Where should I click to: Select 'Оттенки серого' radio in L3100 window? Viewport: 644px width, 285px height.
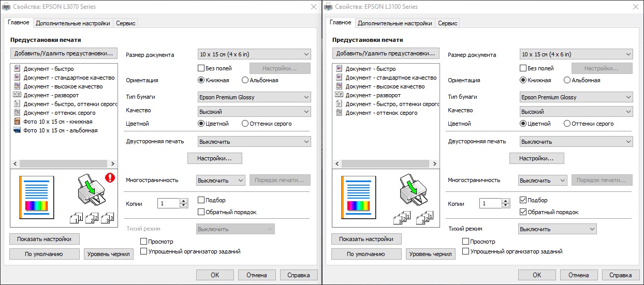tap(567, 124)
